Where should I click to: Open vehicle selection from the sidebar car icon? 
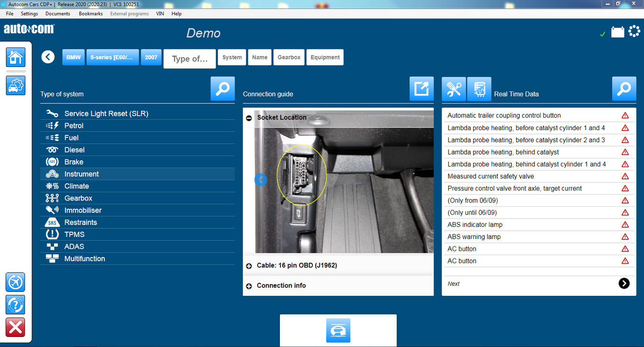[x=15, y=85]
